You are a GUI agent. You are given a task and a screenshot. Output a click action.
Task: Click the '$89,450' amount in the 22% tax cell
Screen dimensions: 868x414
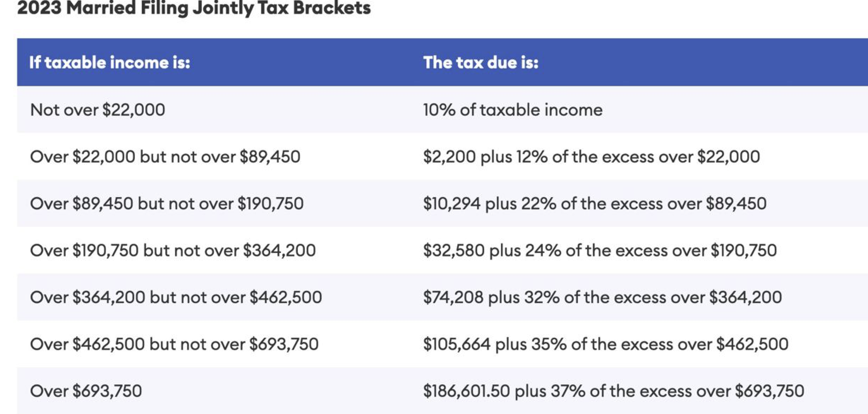click(736, 204)
